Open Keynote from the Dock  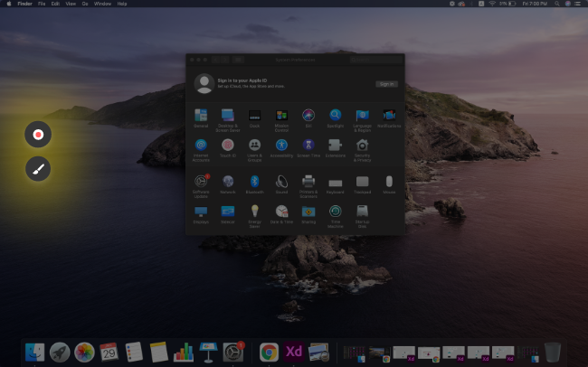pos(208,353)
